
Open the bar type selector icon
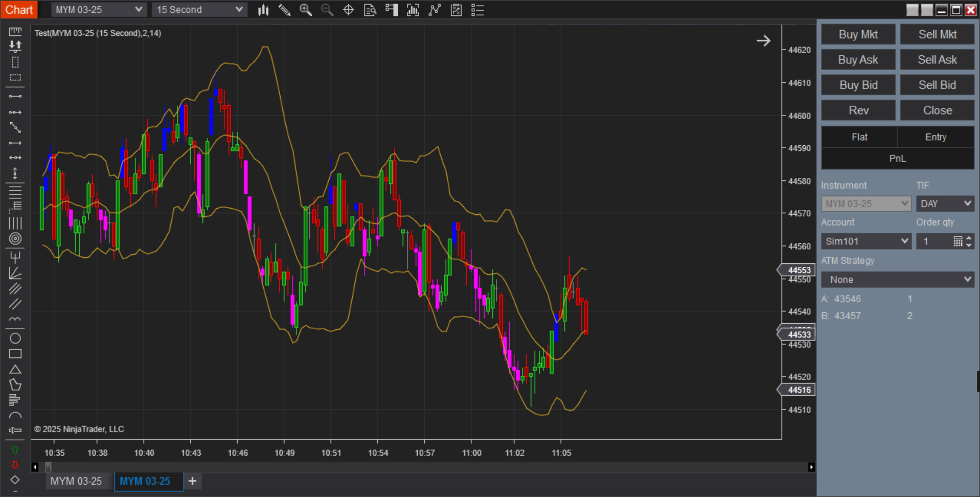[x=263, y=10]
